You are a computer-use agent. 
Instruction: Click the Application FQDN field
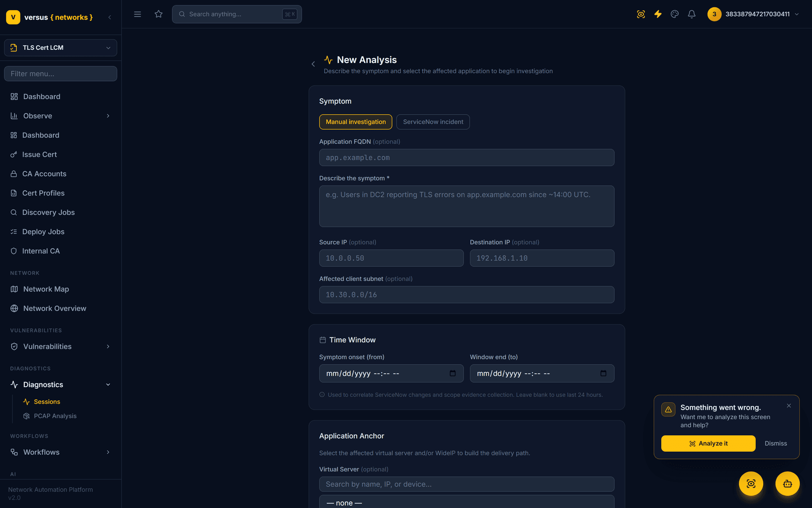click(467, 157)
